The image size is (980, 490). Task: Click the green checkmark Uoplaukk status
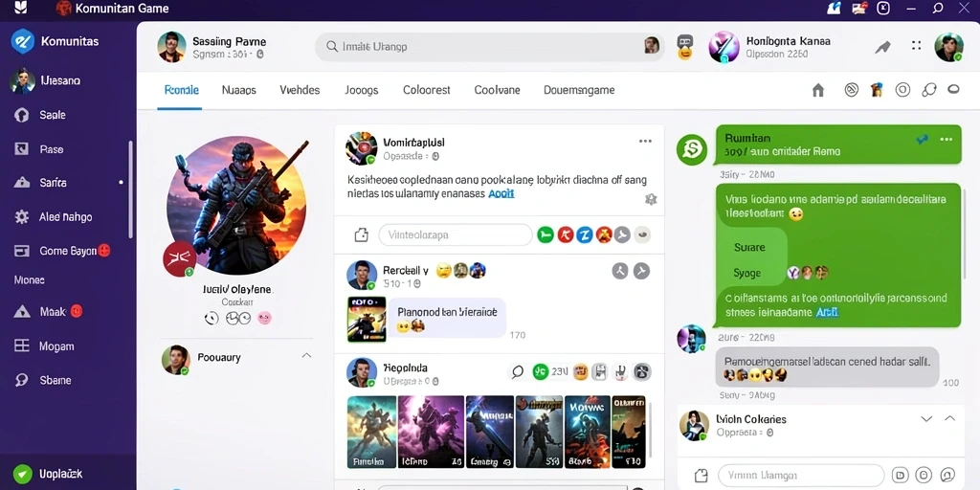pyautogui.click(x=23, y=474)
